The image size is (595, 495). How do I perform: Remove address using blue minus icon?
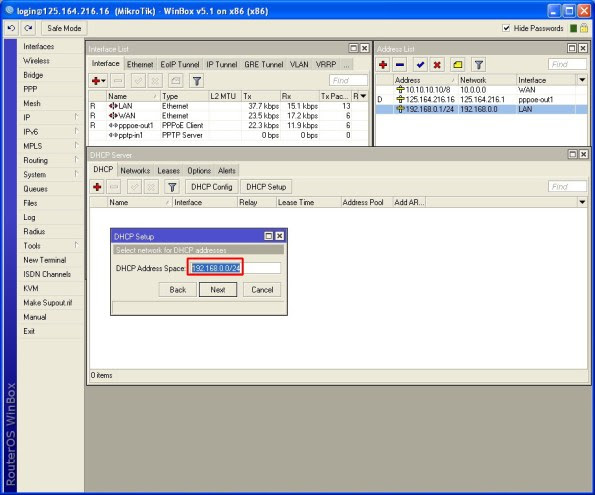pyautogui.click(x=400, y=65)
